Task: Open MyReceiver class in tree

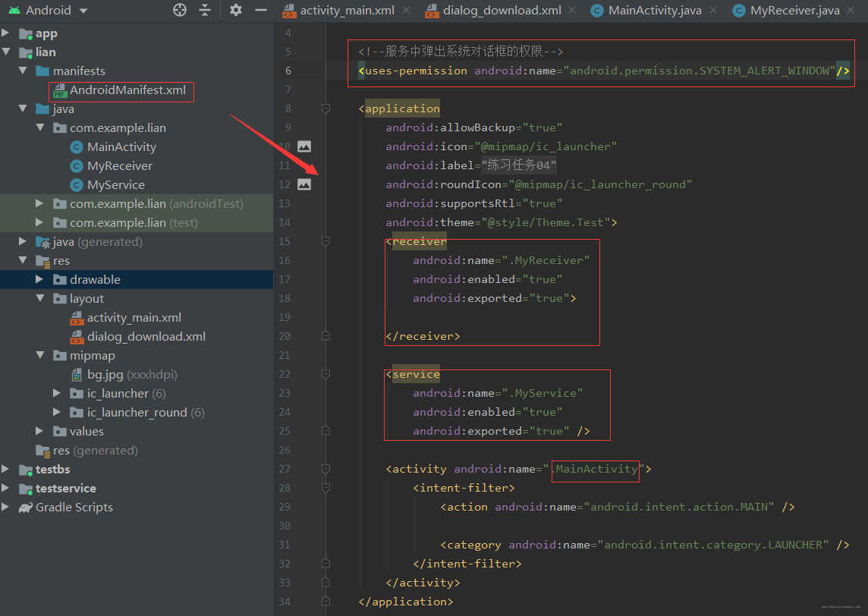Action: pos(119,165)
